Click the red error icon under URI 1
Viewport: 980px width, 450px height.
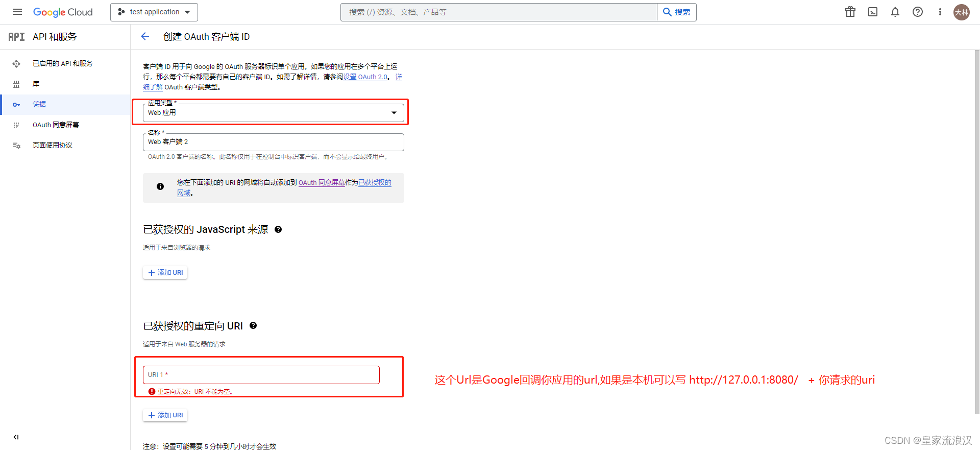coord(152,392)
